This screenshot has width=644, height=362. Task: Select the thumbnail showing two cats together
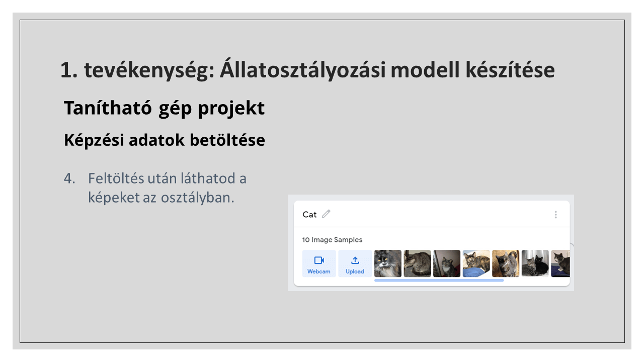pos(535,263)
